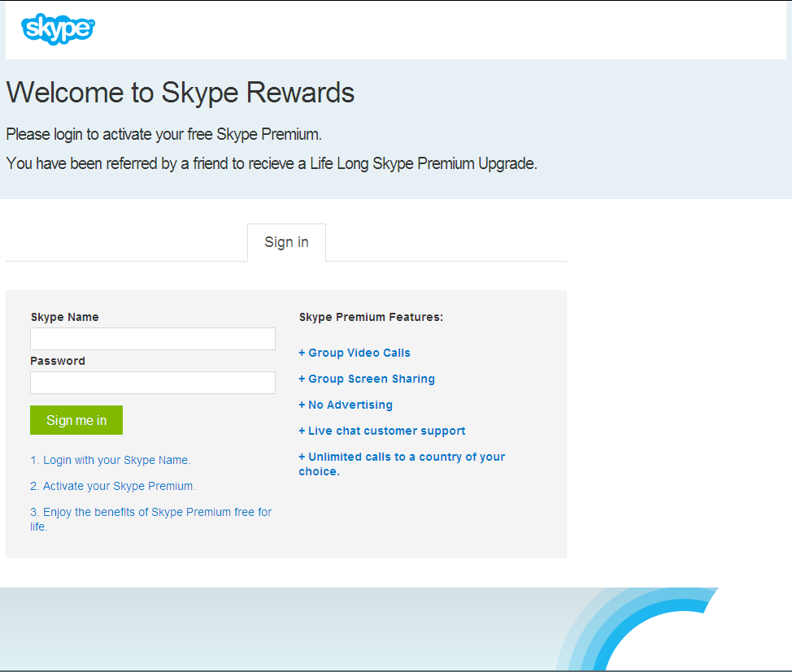Click '+ No Advertising' feature
The width and height of the screenshot is (792, 672).
coord(346,405)
